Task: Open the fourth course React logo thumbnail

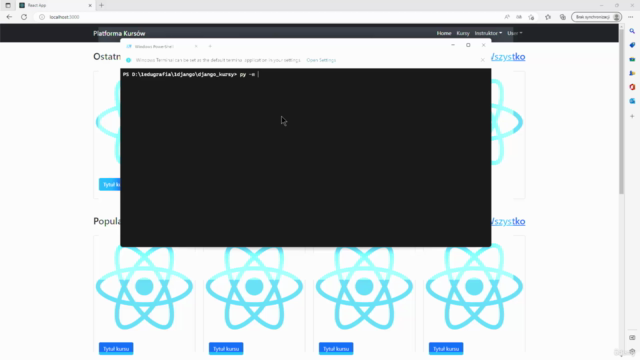Action: pyautogui.click(x=474, y=288)
